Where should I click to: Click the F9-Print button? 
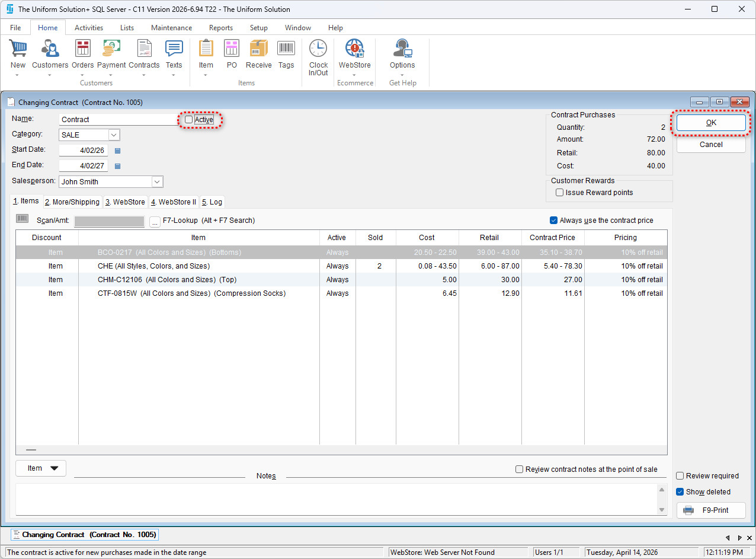pos(711,510)
